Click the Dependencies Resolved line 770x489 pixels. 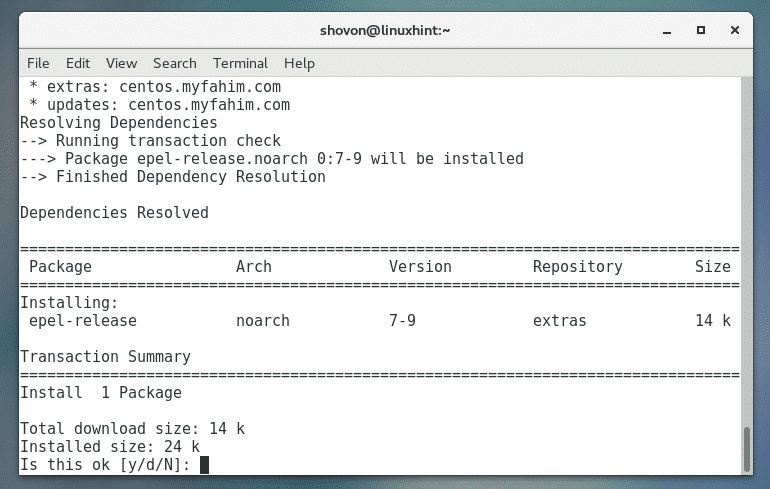114,213
